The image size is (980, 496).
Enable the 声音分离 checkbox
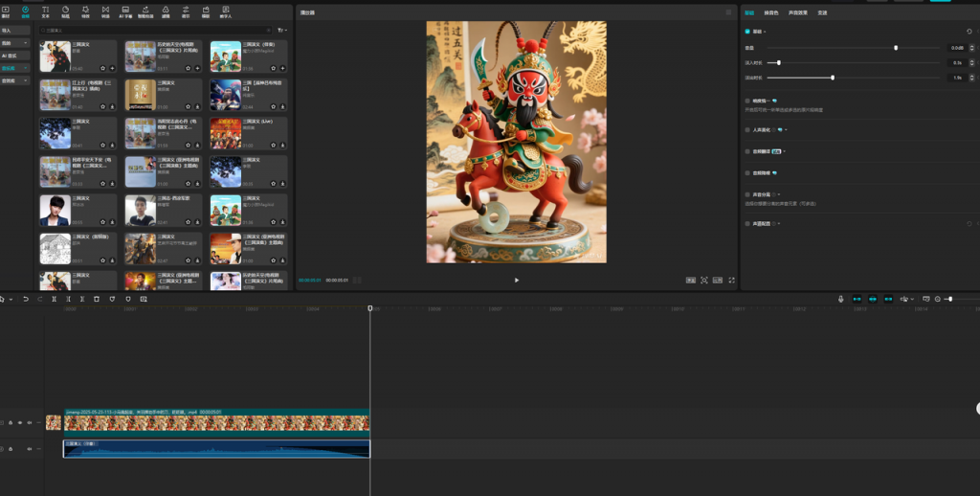click(747, 194)
